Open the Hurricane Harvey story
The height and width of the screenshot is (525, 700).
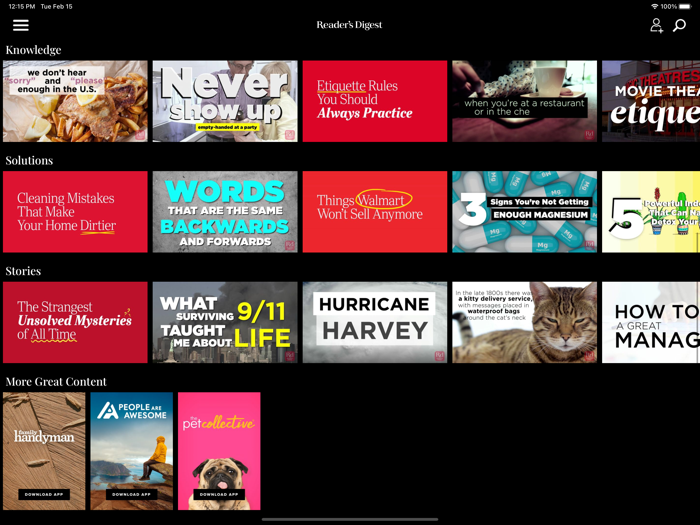click(x=375, y=322)
